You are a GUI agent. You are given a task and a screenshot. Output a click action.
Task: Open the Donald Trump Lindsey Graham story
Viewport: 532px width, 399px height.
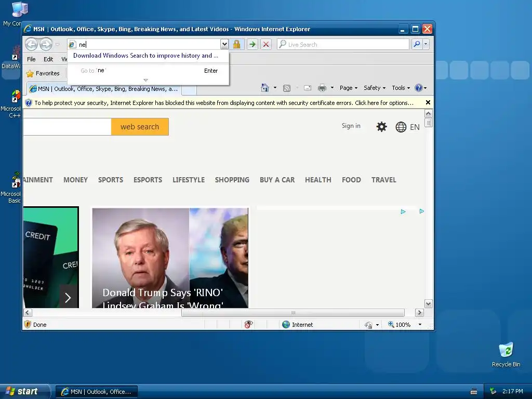(x=170, y=258)
